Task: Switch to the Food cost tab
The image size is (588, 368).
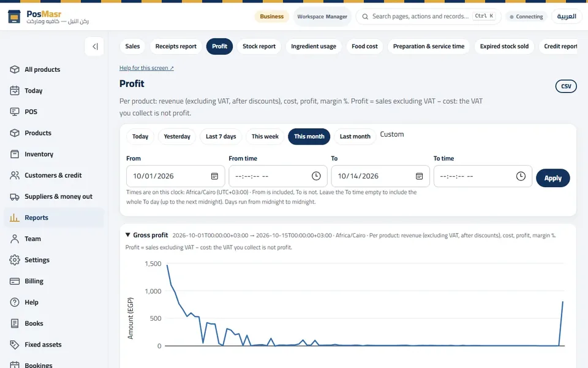Action: 364,46
